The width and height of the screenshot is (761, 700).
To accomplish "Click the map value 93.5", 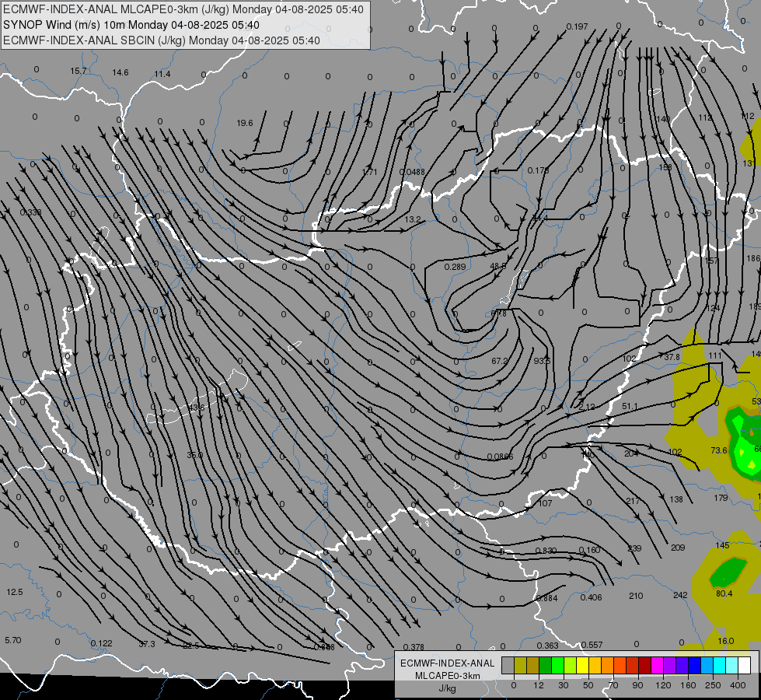I will click(x=542, y=361).
